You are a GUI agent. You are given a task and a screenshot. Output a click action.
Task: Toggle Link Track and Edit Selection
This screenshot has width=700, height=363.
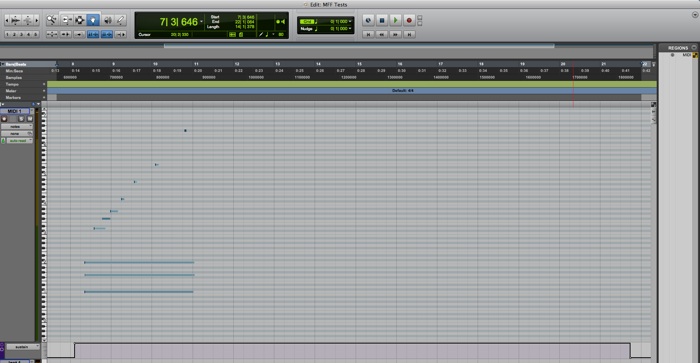(107, 34)
